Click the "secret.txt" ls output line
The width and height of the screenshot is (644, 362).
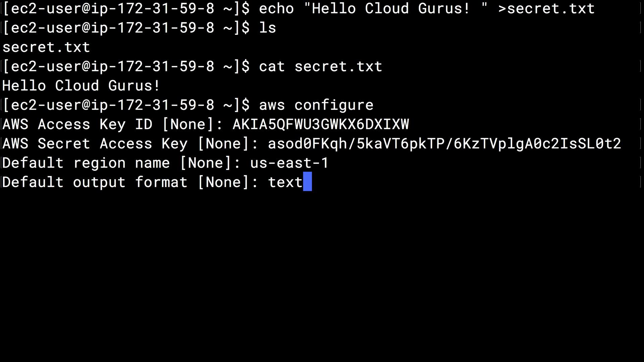click(x=46, y=47)
